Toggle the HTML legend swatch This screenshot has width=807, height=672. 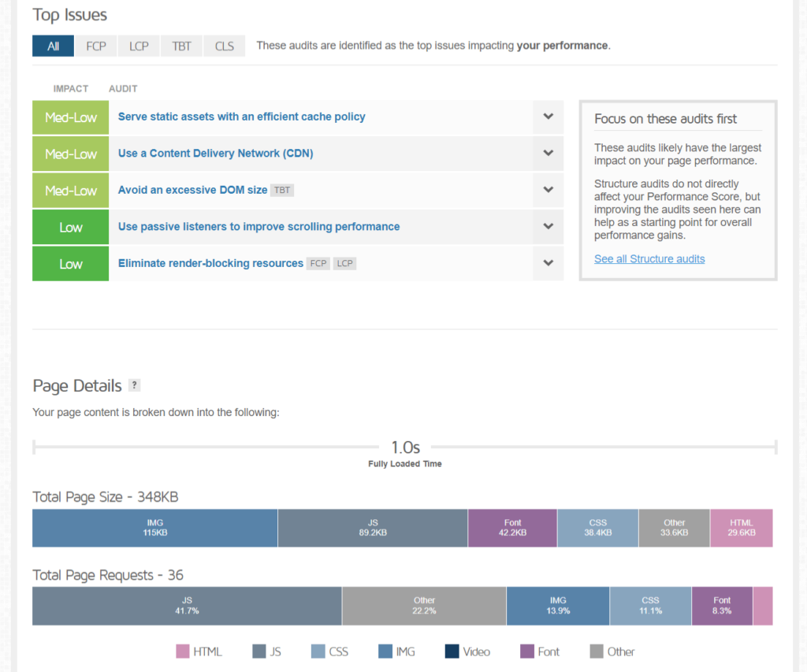tap(183, 652)
